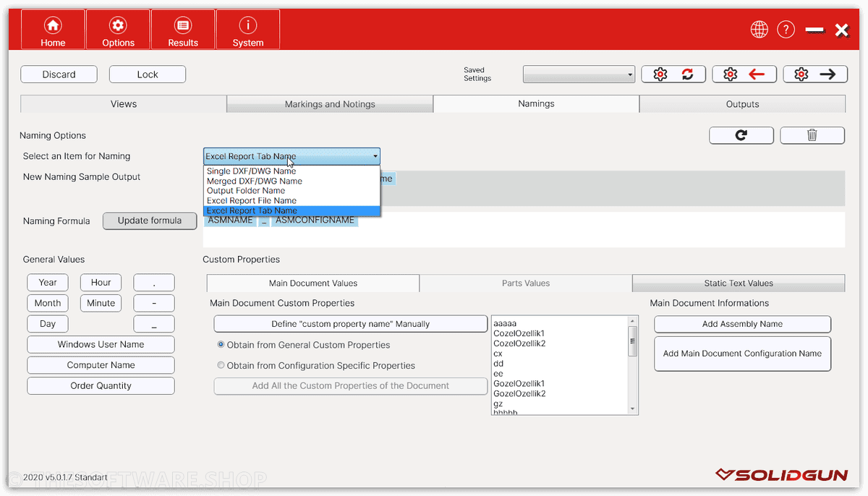This screenshot has height=496, width=868.
Task: Click Update formula button
Action: point(150,221)
